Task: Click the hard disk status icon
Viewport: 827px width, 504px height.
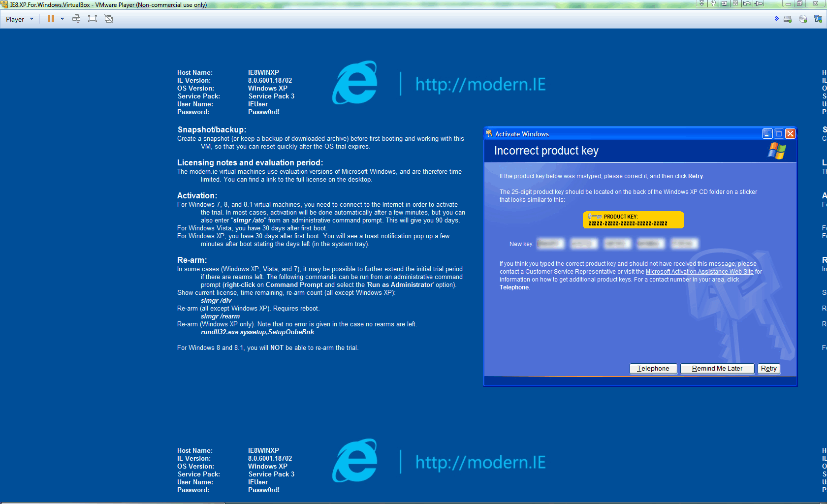Action: coord(788,19)
